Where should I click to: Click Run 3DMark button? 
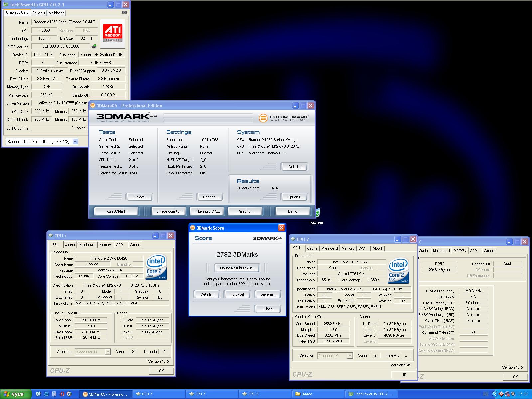(116, 211)
